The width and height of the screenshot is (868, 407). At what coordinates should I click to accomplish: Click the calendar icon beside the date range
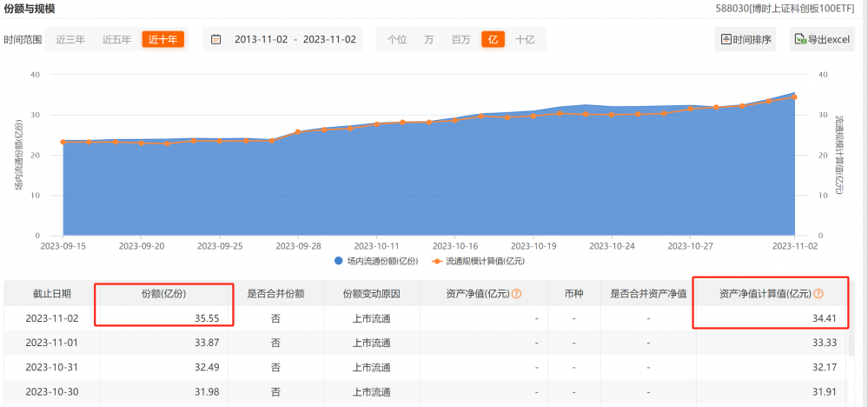pos(215,39)
